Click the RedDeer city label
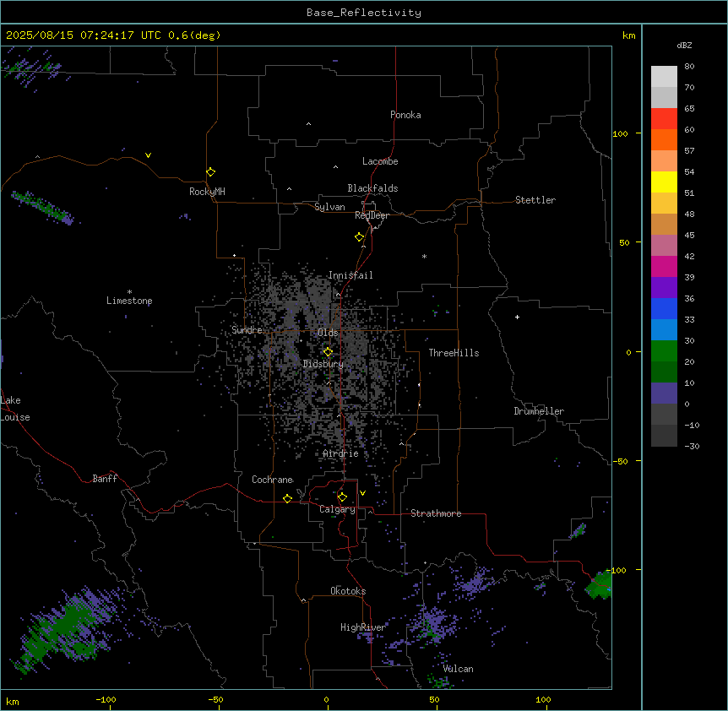The height and width of the screenshot is (711, 728). [372, 215]
